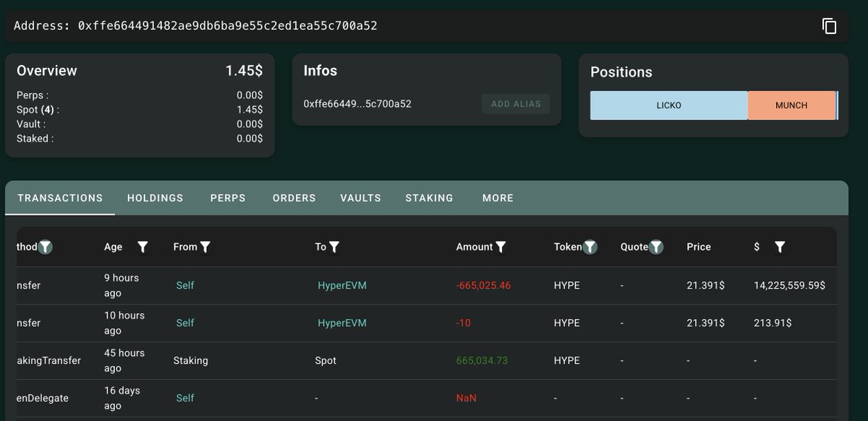The width and height of the screenshot is (868, 421).
Task: Click HyperEVM link in the 9 hours row
Action: [341, 286]
